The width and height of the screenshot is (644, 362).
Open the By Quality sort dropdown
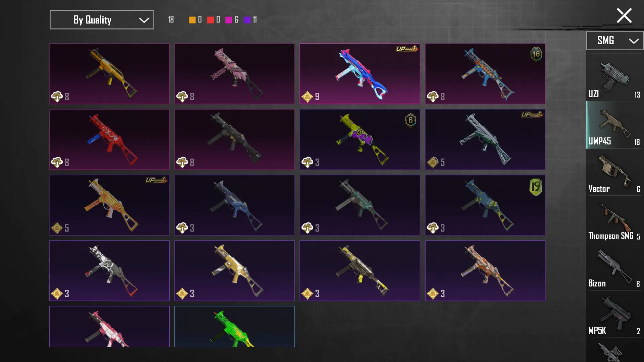(102, 20)
